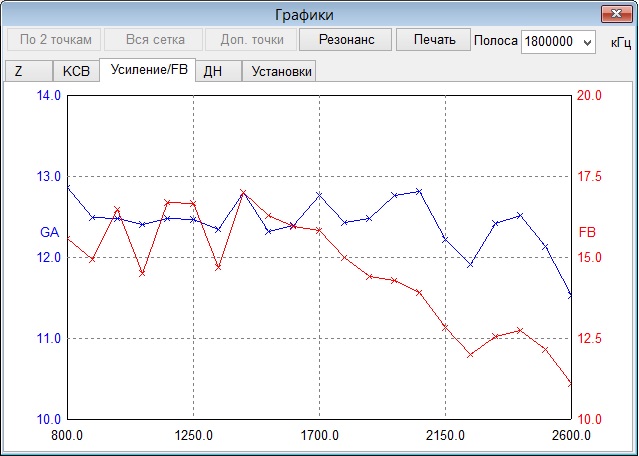Open the Полоса bandwidth dropdown arrow
The width and height of the screenshot is (639, 456).
(587, 42)
